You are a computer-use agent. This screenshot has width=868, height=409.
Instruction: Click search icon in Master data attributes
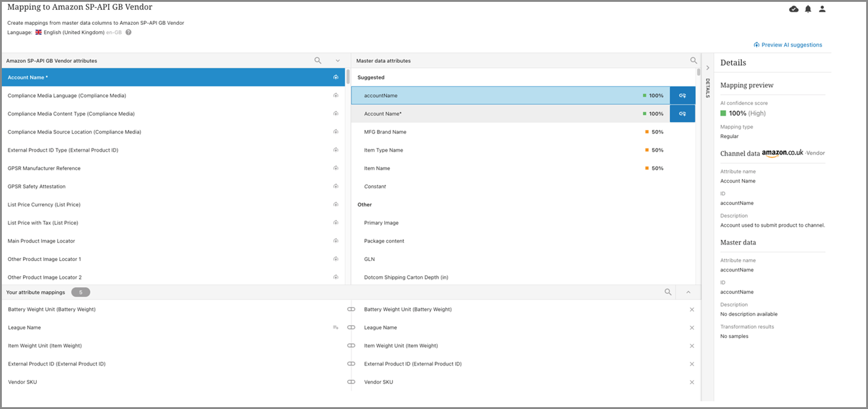point(694,60)
